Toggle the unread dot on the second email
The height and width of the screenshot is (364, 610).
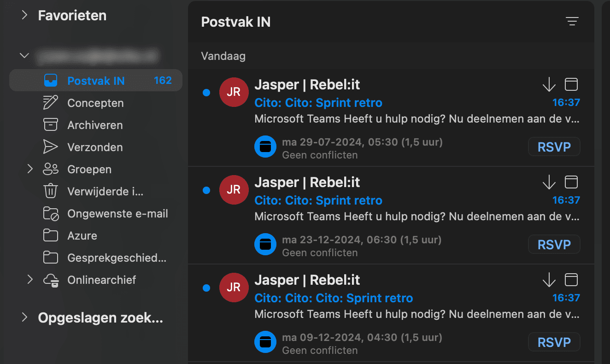pos(206,190)
